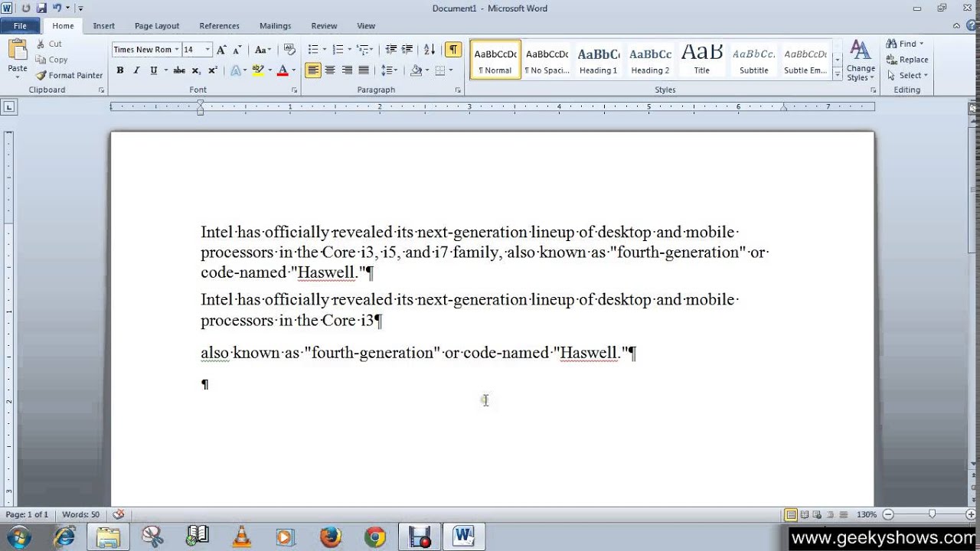980x551 pixels.
Task: Apply the Heading 1 style
Action: pyautogui.click(x=599, y=60)
